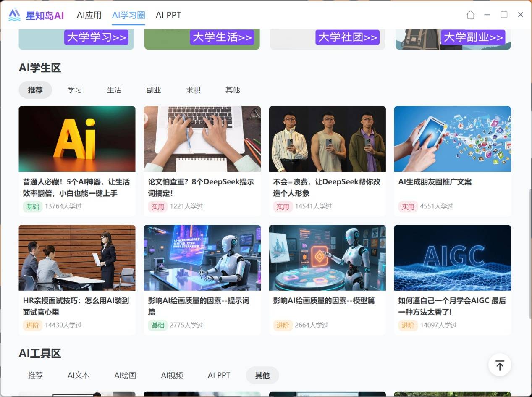
Task: Open the HR亲授面试技巧 course title
Action: click(76, 306)
